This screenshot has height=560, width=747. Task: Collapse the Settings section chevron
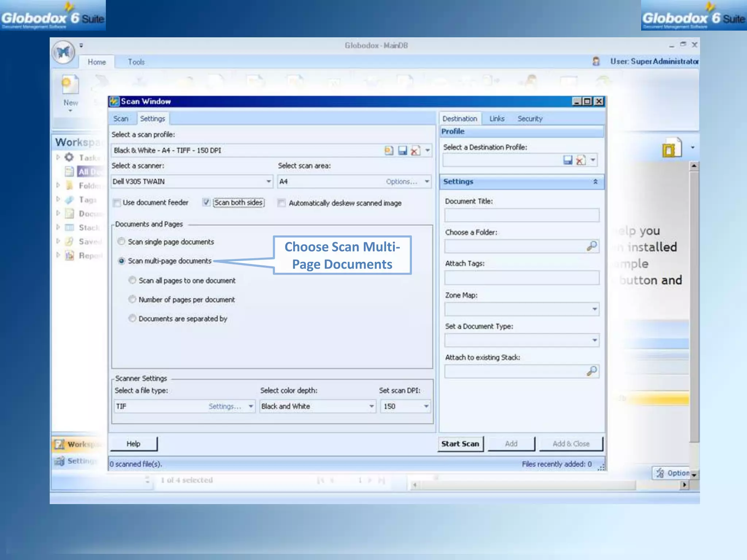point(595,182)
